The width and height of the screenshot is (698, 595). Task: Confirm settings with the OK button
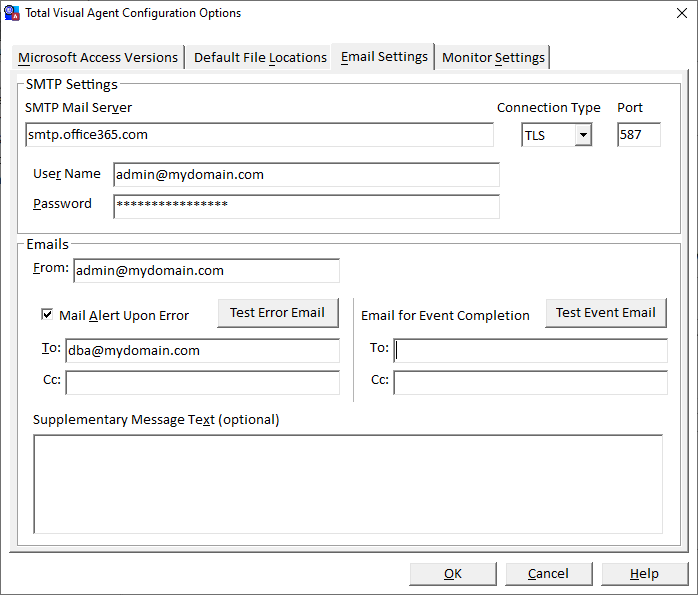453,574
